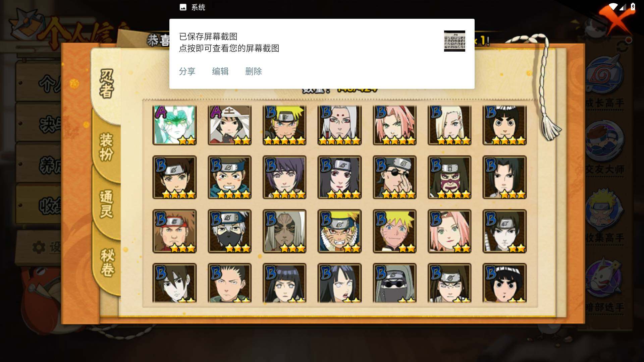Select the masked Kakashi three-star portrait
The height and width of the screenshot is (362, 644).
click(229, 231)
